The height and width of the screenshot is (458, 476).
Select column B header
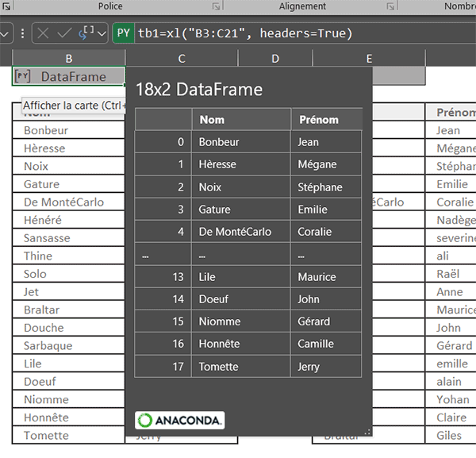(x=69, y=58)
